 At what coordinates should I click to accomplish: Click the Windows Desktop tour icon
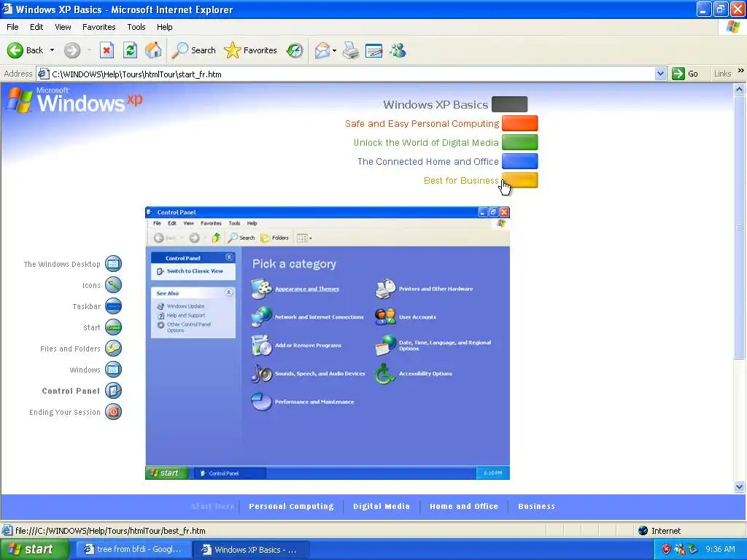point(113,264)
